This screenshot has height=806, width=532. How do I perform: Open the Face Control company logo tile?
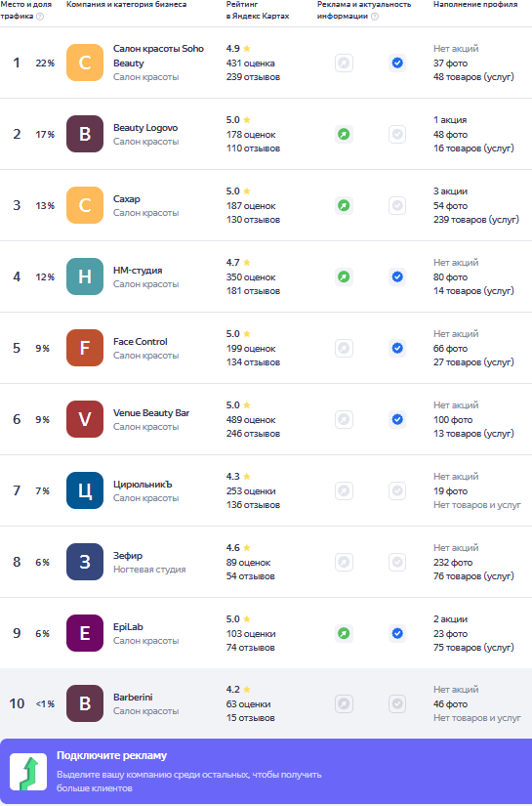point(85,348)
